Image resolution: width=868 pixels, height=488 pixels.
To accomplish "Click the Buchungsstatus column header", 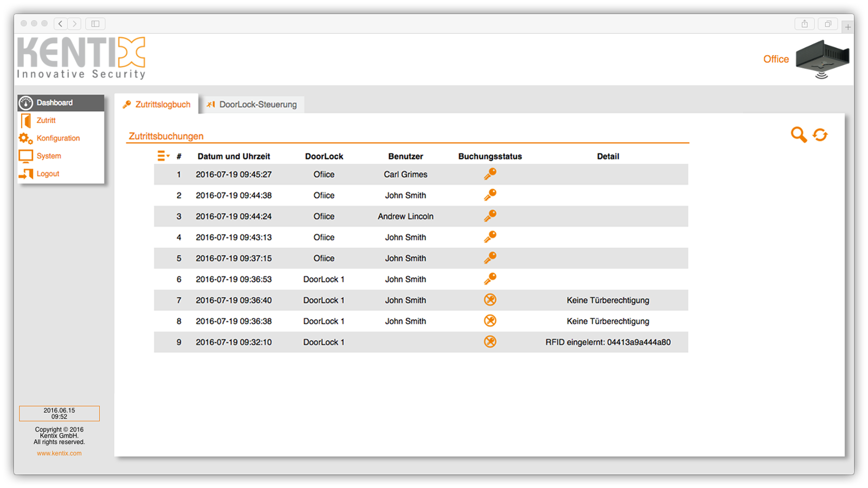I will pyautogui.click(x=490, y=156).
